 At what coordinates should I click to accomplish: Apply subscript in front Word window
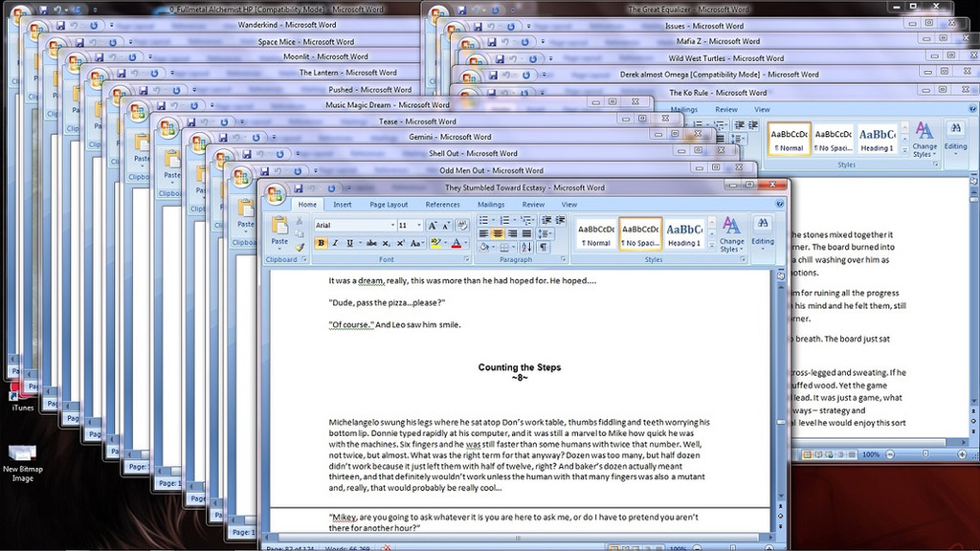pos(387,243)
